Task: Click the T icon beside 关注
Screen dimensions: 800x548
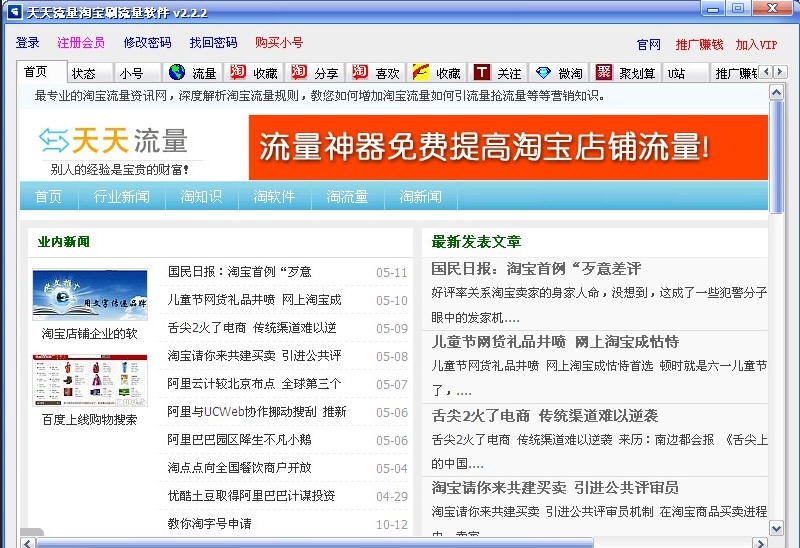Action: pyautogui.click(x=482, y=72)
